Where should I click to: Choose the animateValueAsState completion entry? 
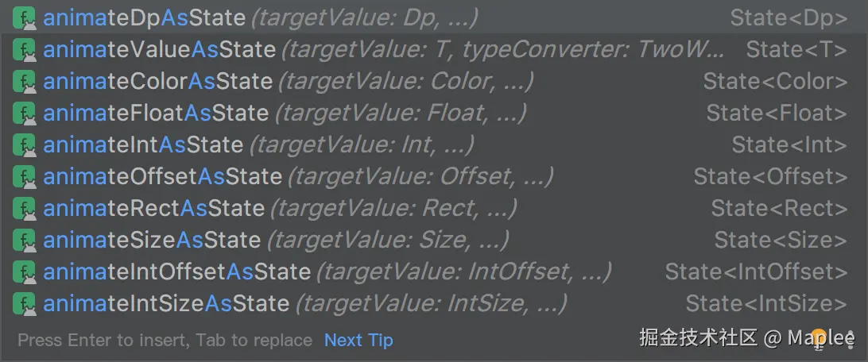[x=434, y=50]
